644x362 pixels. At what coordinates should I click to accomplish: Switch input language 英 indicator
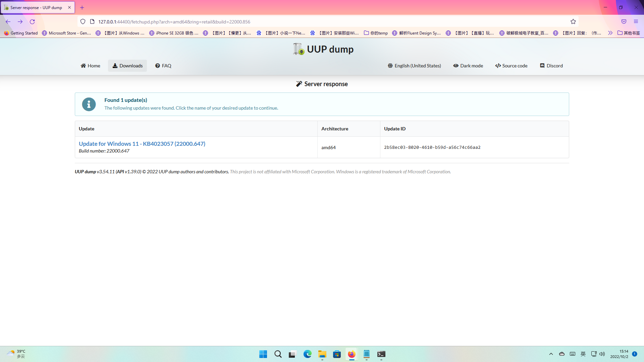click(x=583, y=354)
